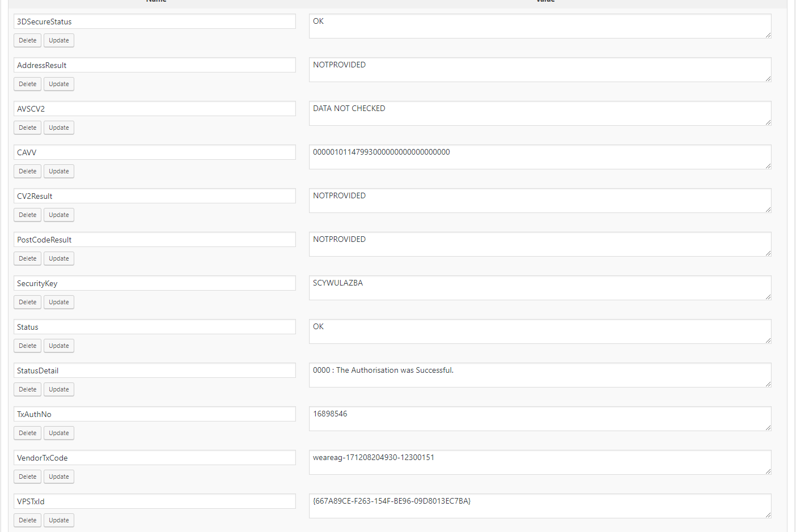Grab resize handle of AVSCV2 value box
Image resolution: width=796 pixels, height=532 pixels.
768,122
